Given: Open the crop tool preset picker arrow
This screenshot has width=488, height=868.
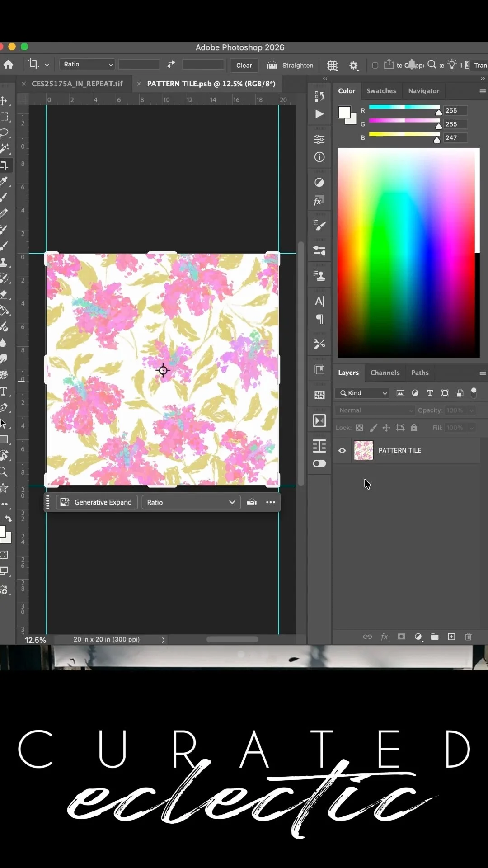Looking at the screenshot, I should click(47, 65).
